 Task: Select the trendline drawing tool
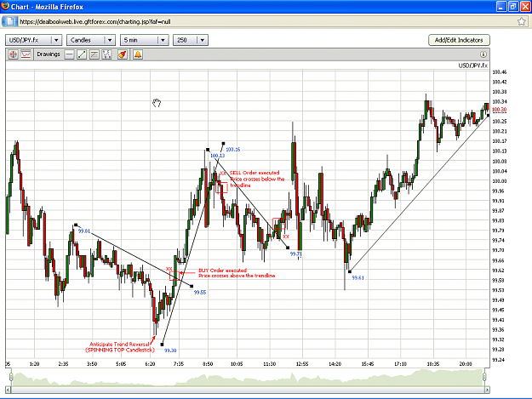point(82,54)
